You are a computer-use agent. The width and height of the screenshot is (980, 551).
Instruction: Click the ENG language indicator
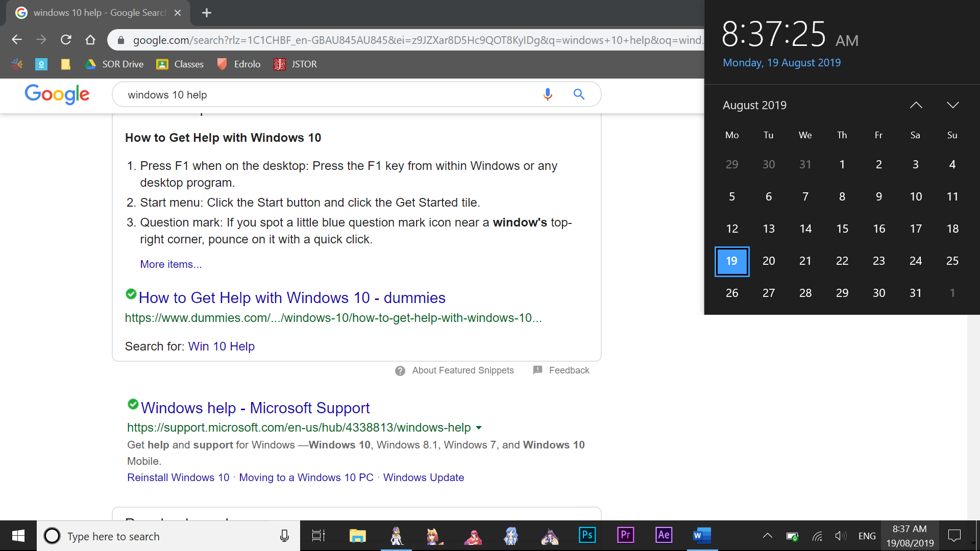(867, 536)
